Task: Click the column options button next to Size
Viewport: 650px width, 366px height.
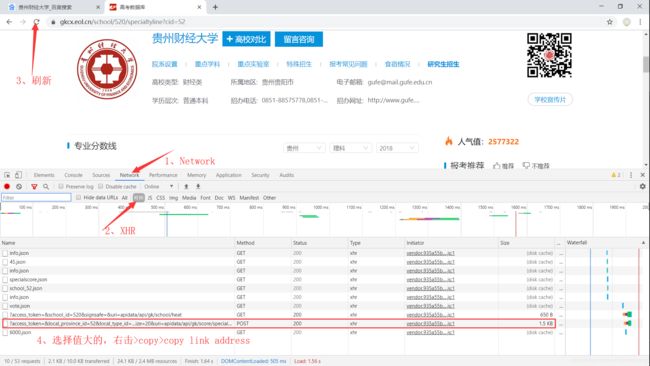Action: [x=560, y=243]
